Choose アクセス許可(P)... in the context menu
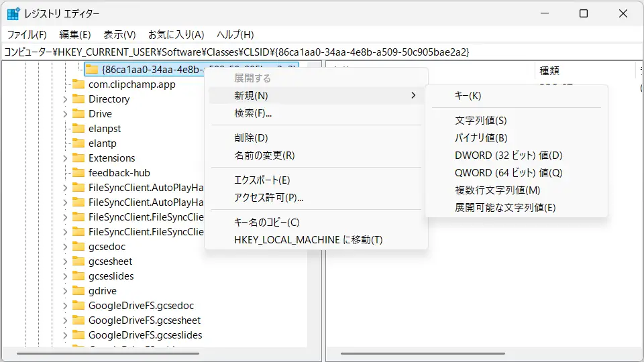The width and height of the screenshot is (644, 362). (x=316, y=198)
